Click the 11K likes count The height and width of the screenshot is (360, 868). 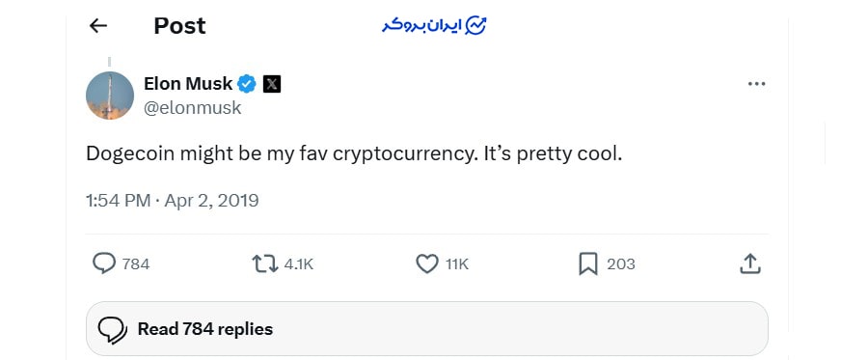(457, 264)
